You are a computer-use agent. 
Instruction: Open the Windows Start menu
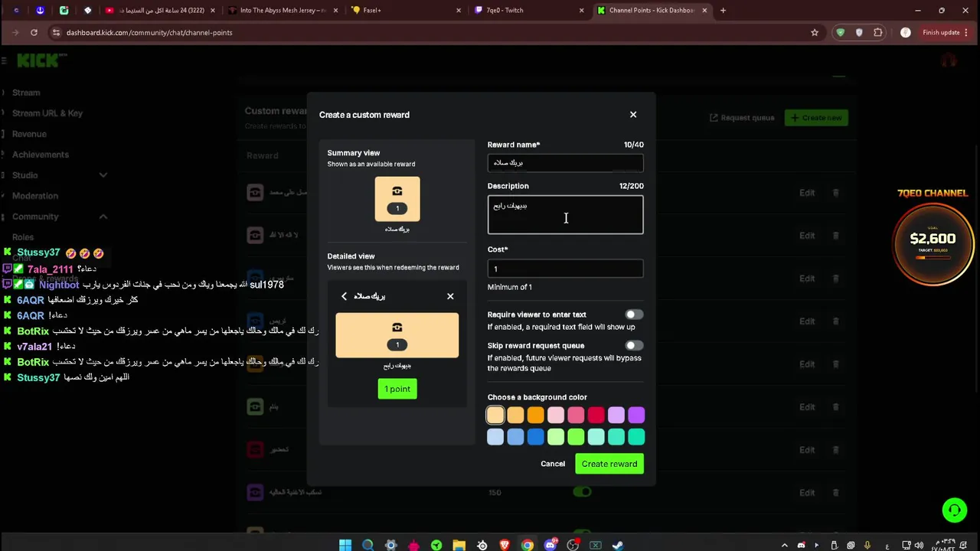click(x=345, y=545)
